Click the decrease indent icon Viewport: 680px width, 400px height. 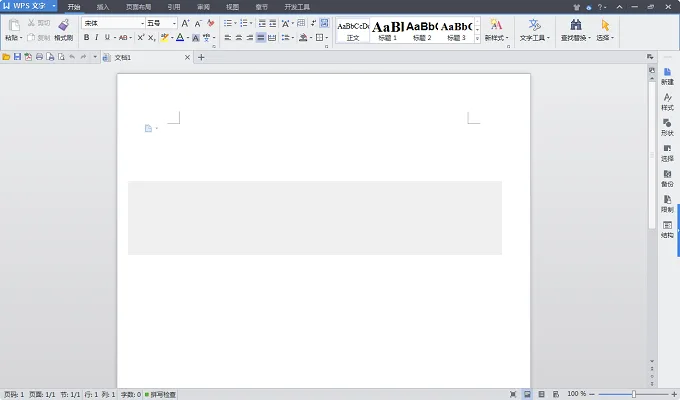tap(262, 23)
